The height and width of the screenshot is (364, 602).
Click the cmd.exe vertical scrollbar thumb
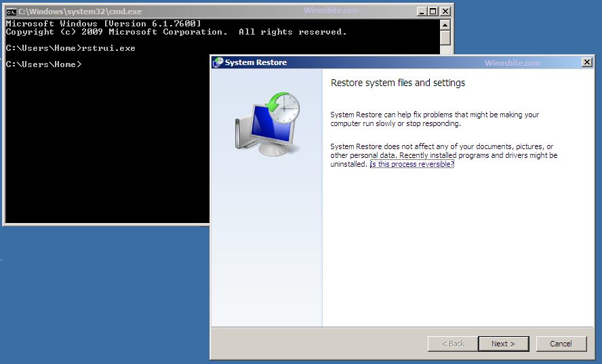445,38
